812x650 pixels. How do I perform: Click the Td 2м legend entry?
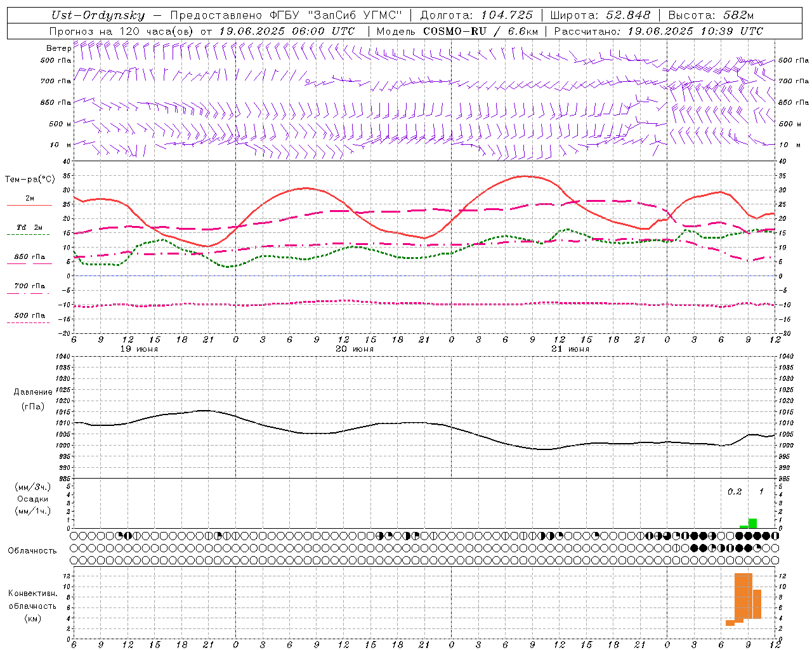(30, 227)
